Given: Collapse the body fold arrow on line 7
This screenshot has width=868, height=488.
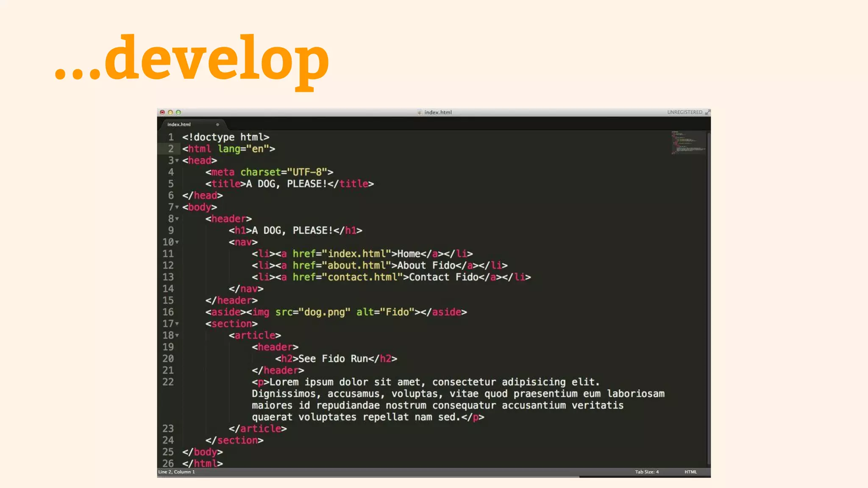Looking at the screenshot, I should coord(177,207).
